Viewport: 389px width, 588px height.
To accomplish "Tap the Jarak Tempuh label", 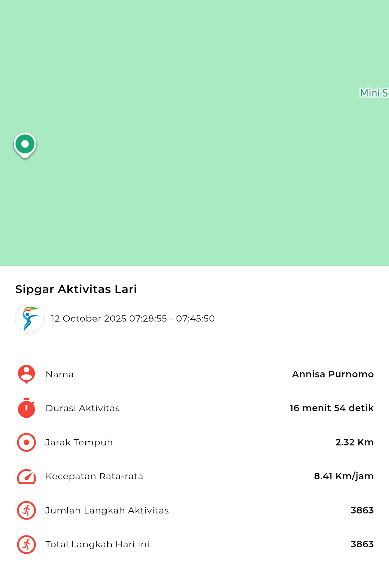I will [x=79, y=442].
